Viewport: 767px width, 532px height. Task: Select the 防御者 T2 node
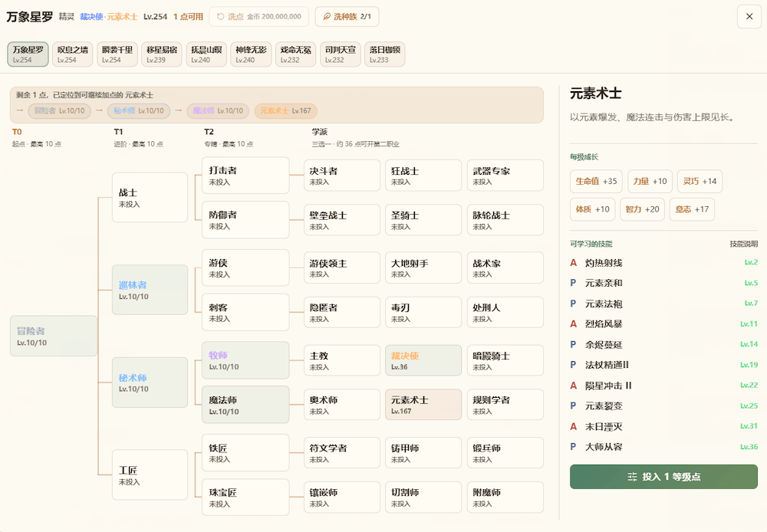coord(245,220)
